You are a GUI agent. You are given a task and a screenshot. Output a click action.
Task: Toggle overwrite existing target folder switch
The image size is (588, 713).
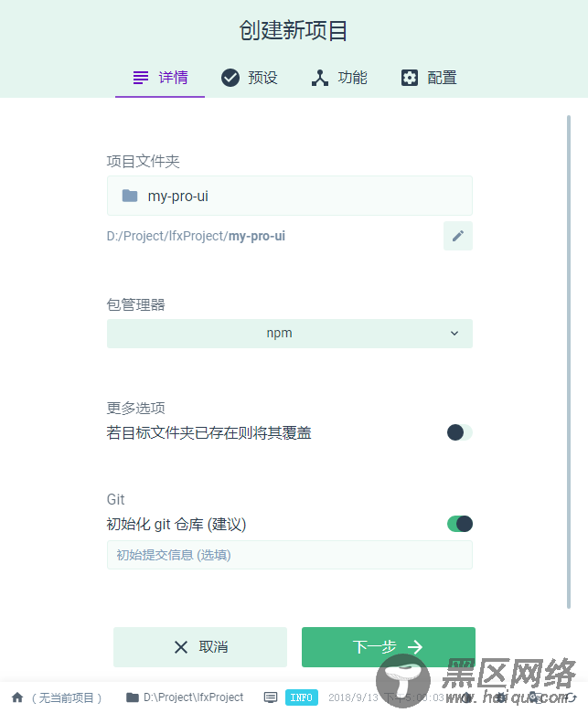pos(459,432)
